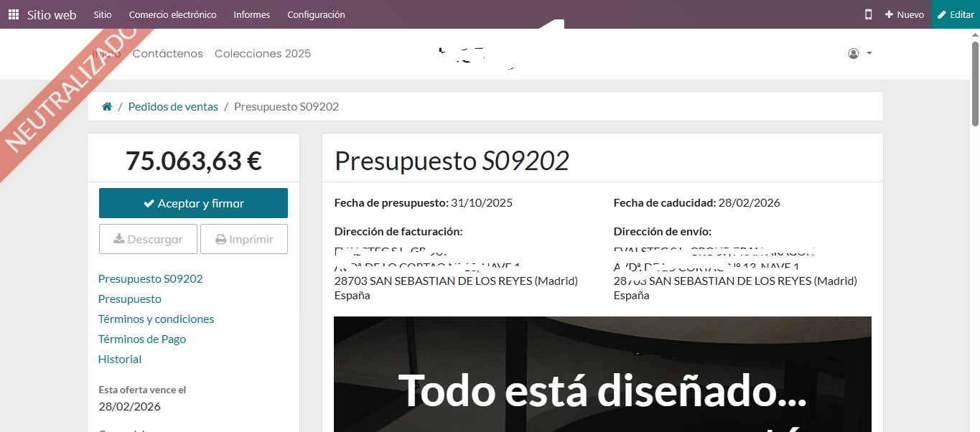Jump to Términos y condiciones section

pos(156,319)
